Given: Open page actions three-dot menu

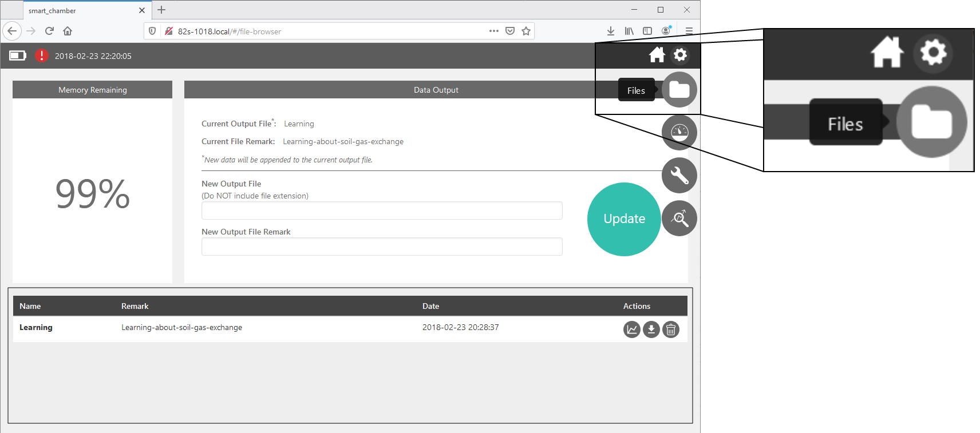Looking at the screenshot, I should point(493,31).
